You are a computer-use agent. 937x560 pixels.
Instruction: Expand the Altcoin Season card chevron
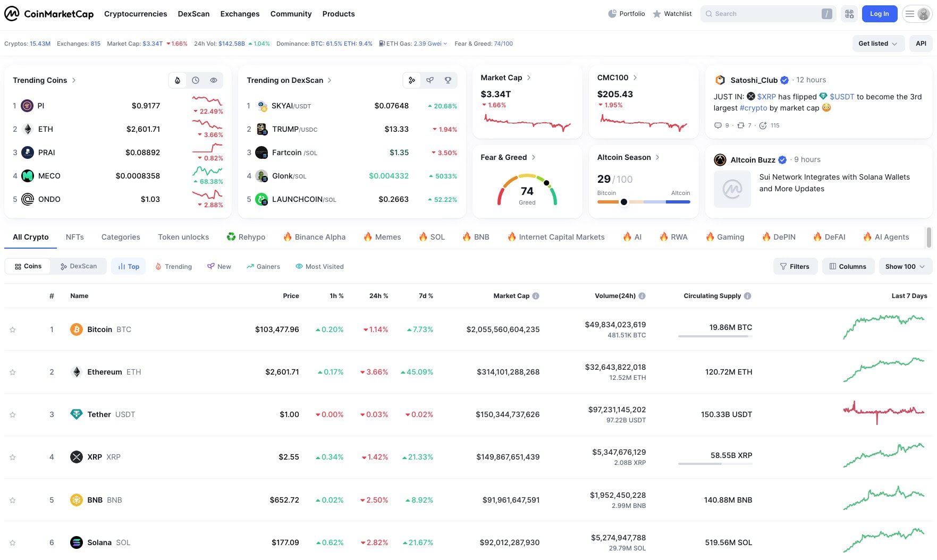tap(657, 157)
